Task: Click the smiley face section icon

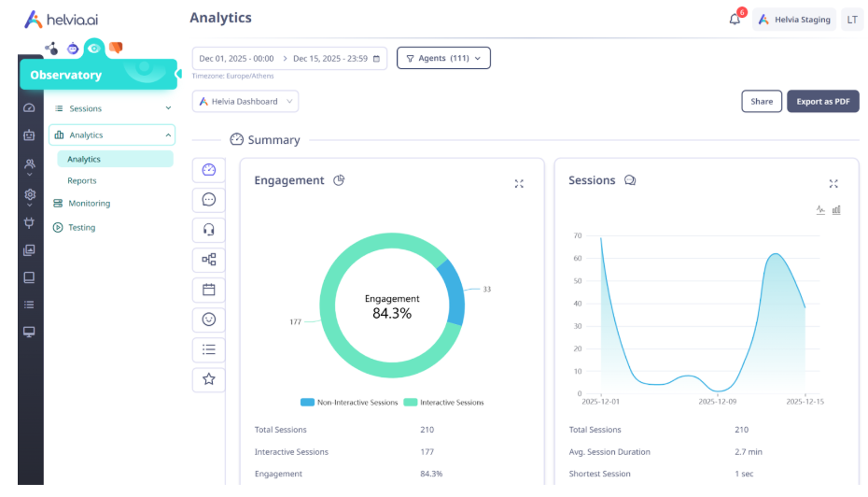Action: [208, 319]
